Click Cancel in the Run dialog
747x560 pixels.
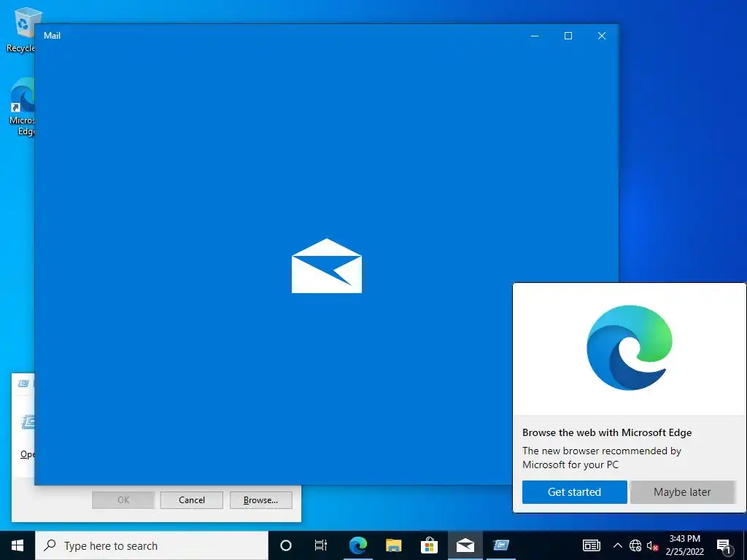[192, 500]
